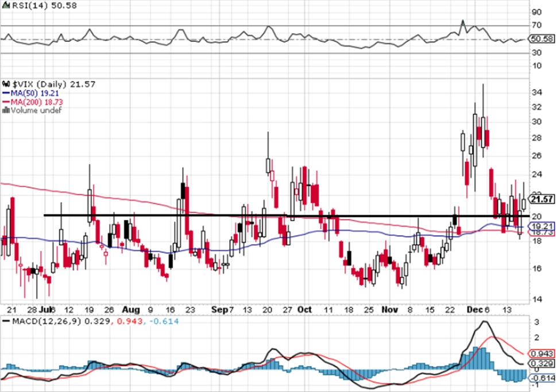Click the $VIX (Daily) title text
556x392 pixels.
pyautogui.click(x=40, y=84)
